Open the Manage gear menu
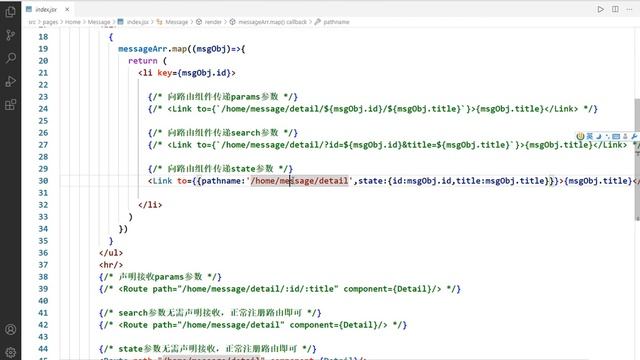Image resolution: width=640 pixels, height=360 pixels. coord(11,352)
